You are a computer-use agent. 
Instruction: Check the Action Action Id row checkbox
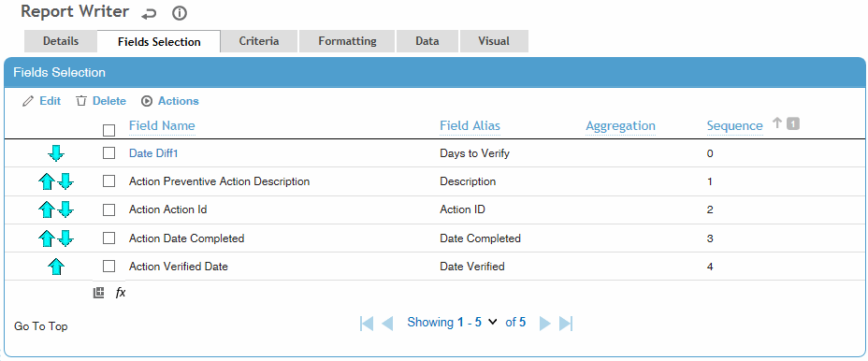click(109, 209)
